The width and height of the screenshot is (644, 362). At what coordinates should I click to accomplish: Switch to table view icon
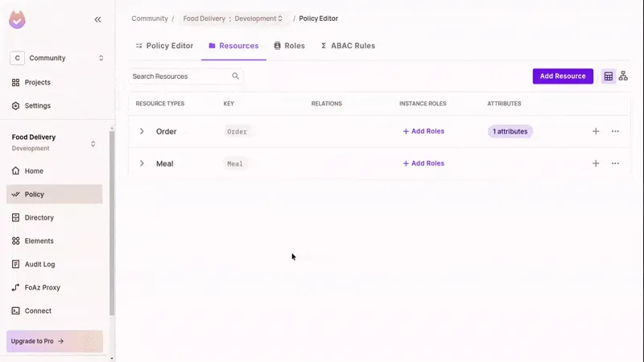pos(609,76)
